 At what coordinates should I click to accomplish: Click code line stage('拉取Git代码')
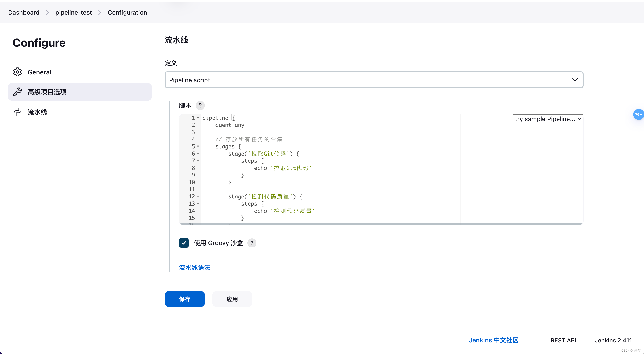pyautogui.click(x=264, y=154)
